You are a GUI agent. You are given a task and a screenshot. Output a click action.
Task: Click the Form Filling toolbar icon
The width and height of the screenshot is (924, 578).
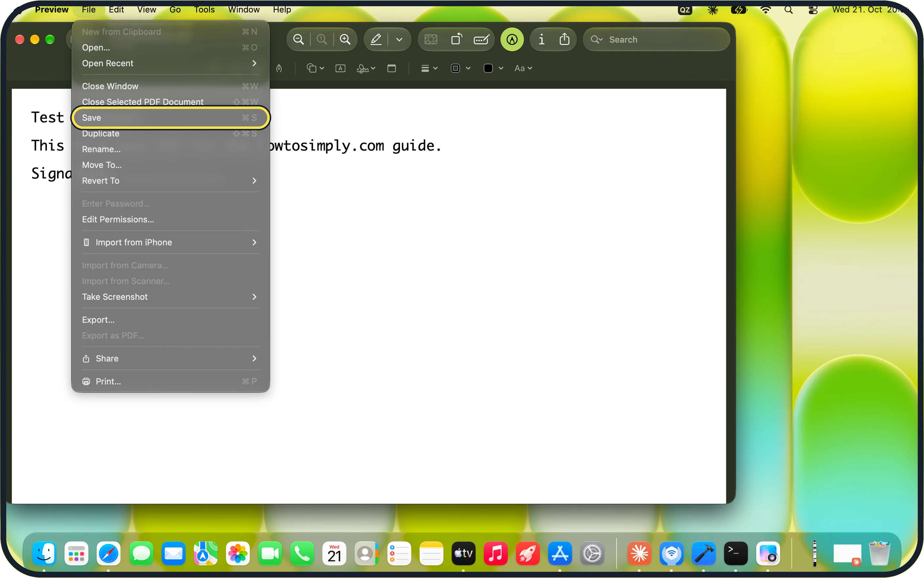pos(481,39)
